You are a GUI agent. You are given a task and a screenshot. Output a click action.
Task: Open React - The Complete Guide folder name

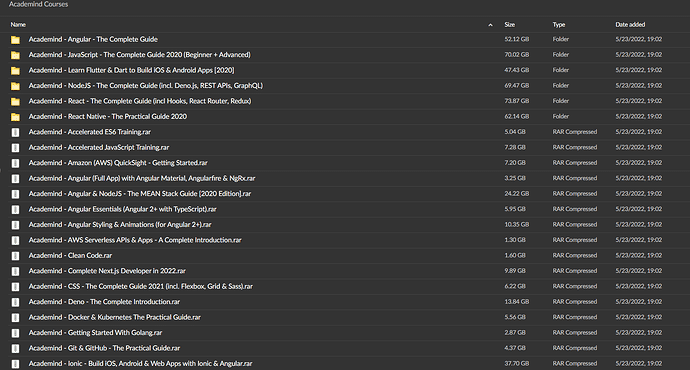pyautogui.click(x=140, y=101)
